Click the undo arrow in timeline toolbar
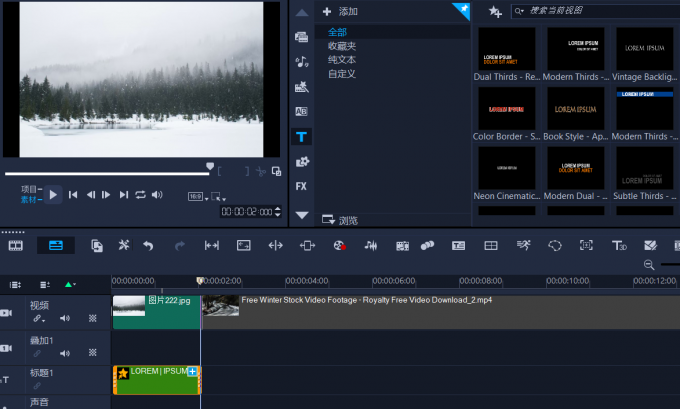 click(148, 246)
